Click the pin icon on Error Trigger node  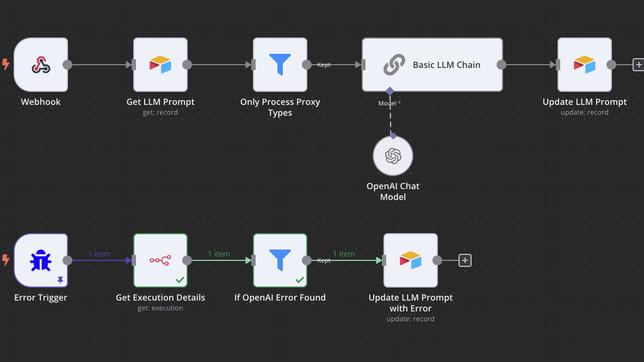point(60,280)
